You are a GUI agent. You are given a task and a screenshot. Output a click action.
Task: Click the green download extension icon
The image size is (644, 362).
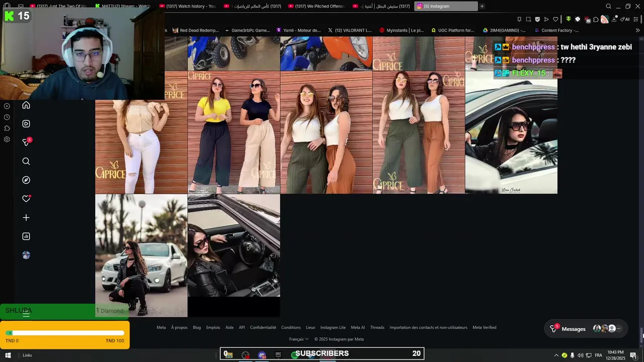coord(569,19)
